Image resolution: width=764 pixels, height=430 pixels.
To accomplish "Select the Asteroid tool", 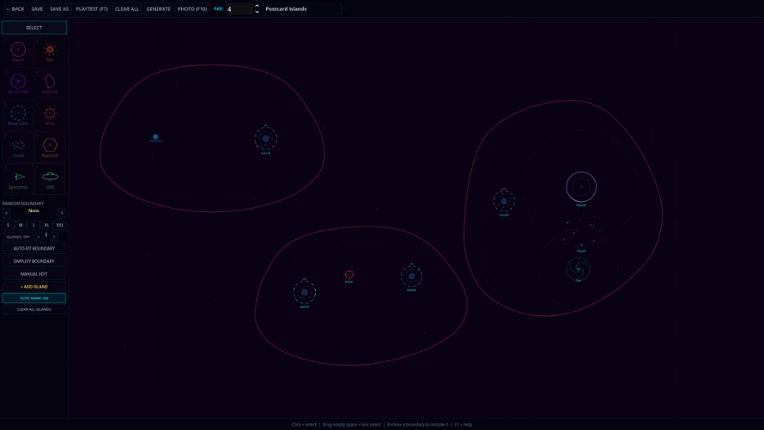I will [x=50, y=83].
